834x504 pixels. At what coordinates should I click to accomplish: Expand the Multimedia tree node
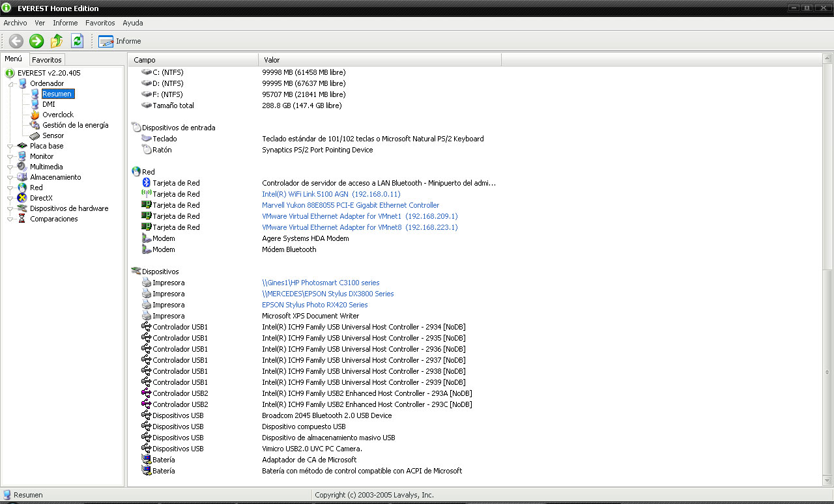point(11,167)
